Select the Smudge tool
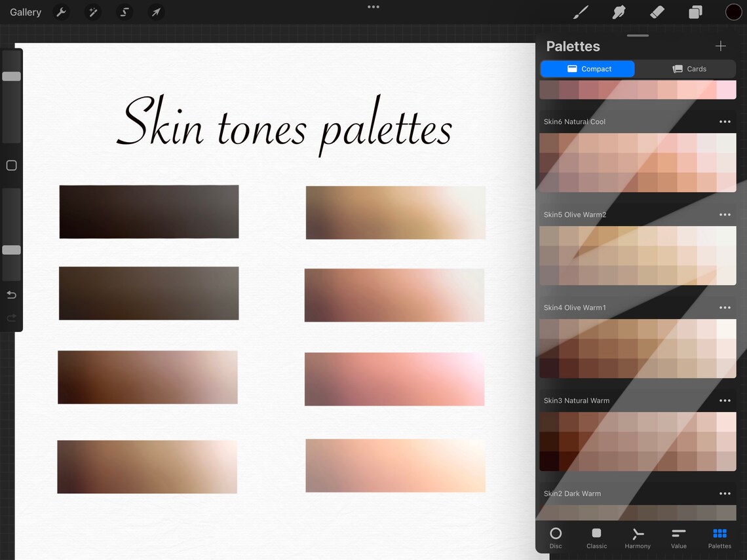747x560 pixels. [x=619, y=12]
